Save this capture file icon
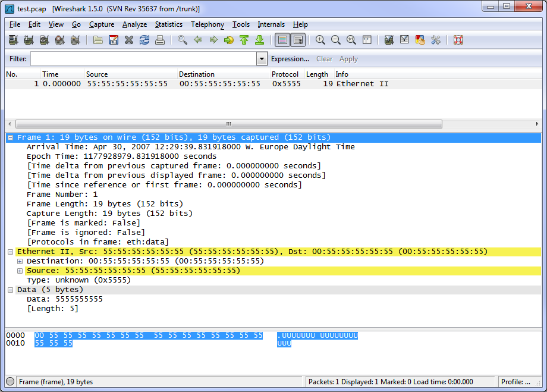This screenshot has width=547, height=392. (114, 40)
